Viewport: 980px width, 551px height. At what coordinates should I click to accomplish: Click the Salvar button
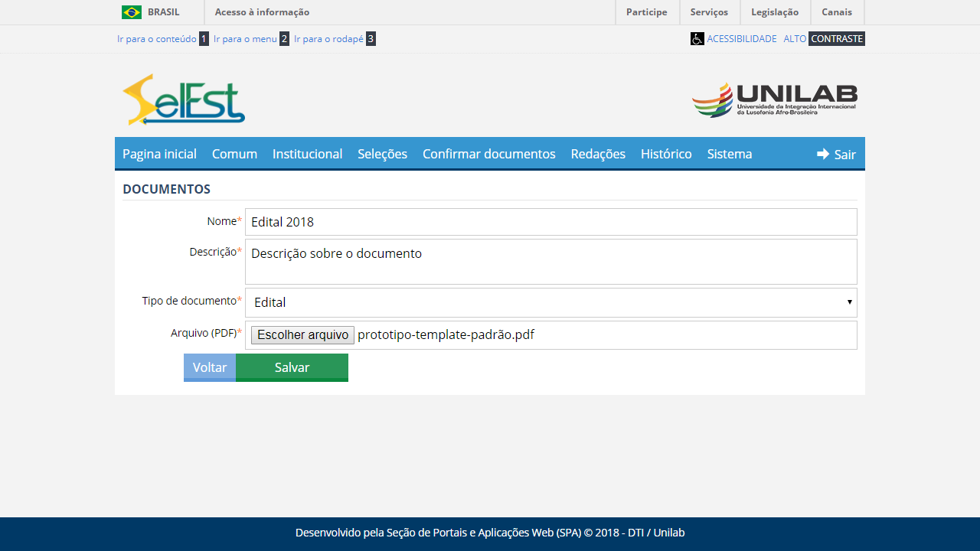292,367
